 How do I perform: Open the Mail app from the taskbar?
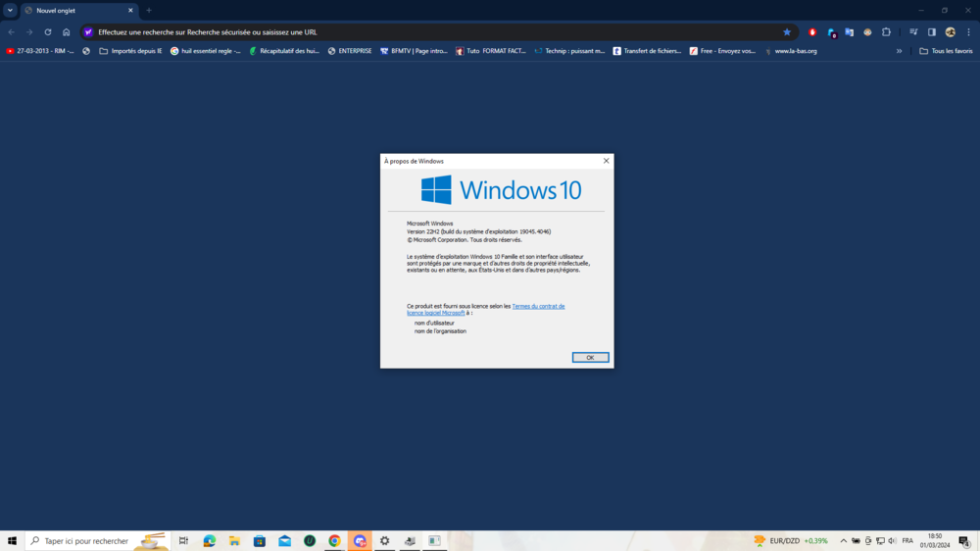click(x=284, y=540)
